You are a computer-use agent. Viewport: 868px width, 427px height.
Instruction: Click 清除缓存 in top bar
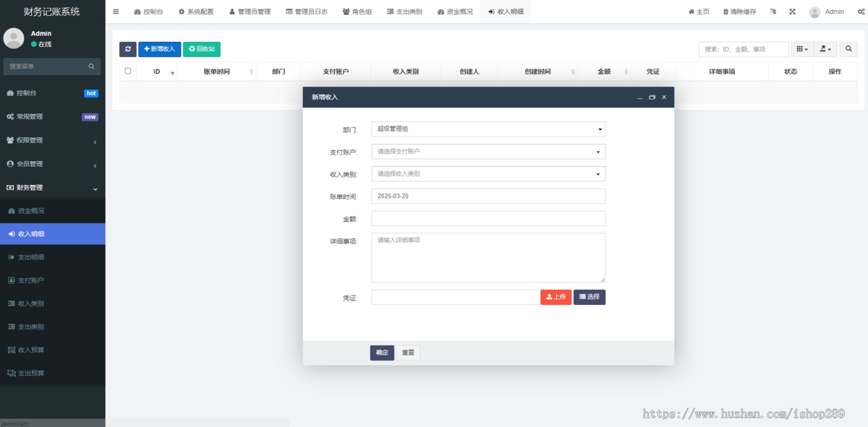tap(740, 12)
